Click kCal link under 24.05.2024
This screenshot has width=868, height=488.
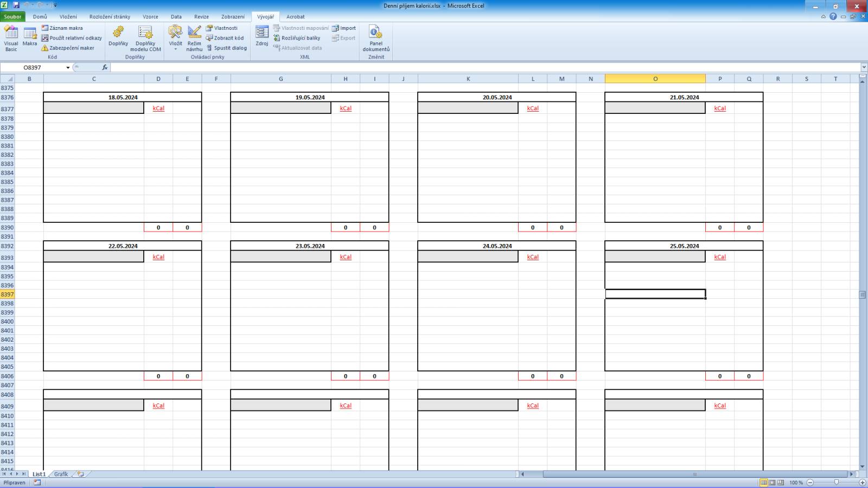point(533,257)
